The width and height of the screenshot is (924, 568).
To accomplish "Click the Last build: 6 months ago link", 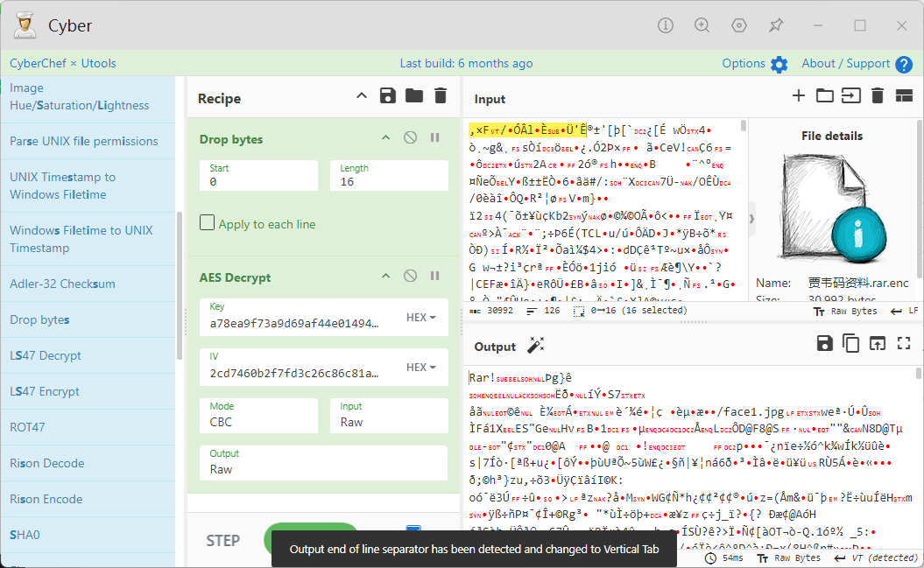I will pos(466,63).
